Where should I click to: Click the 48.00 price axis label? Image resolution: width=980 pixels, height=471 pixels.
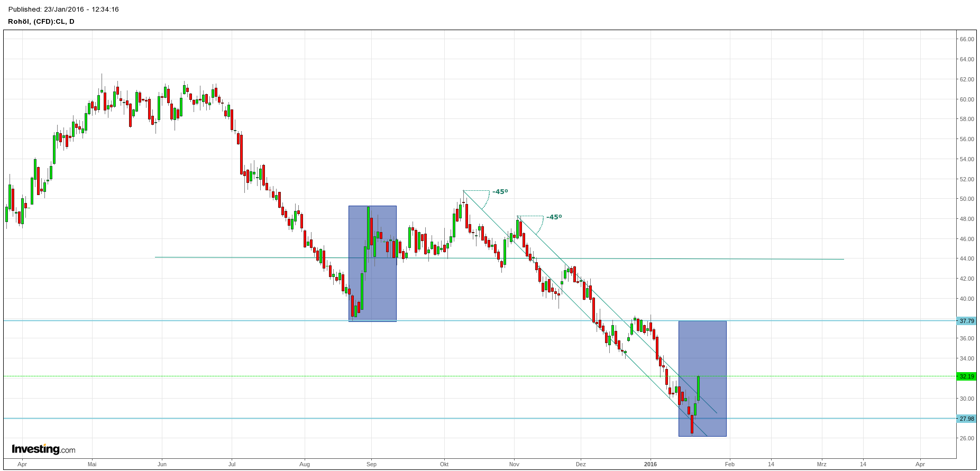[x=967, y=219]
